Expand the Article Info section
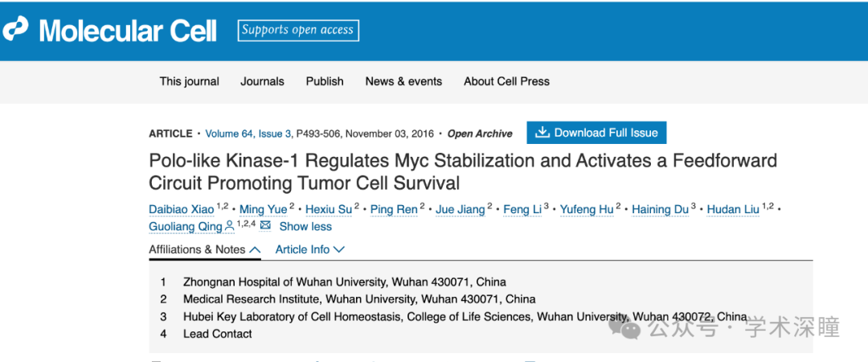The image size is (868, 362). (310, 249)
